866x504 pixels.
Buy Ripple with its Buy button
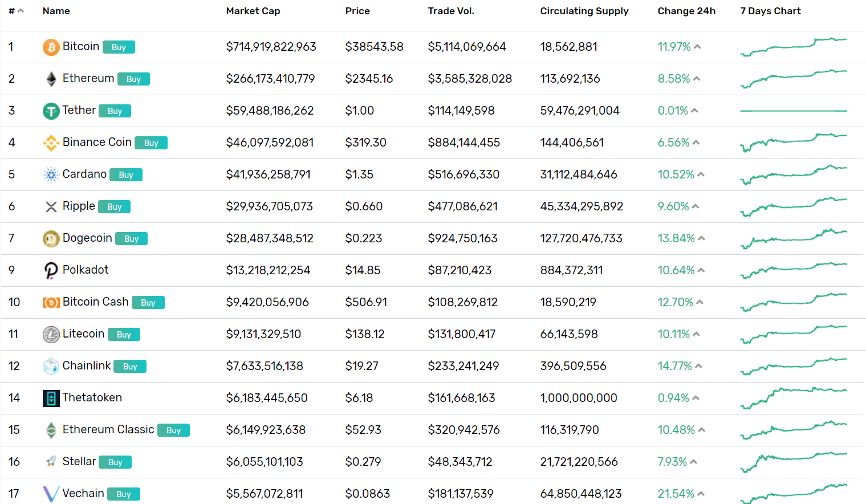pos(114,207)
